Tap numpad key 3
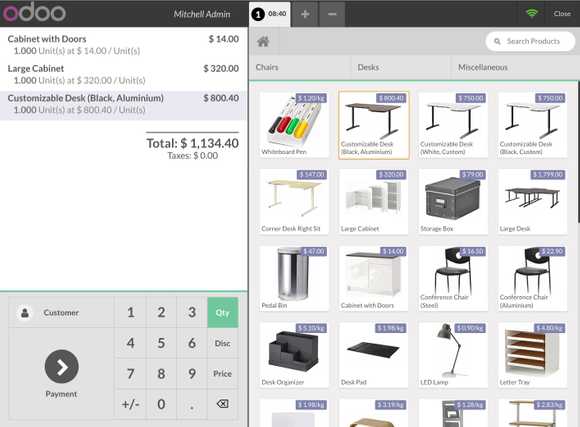This screenshot has height=427, width=580. (192, 313)
